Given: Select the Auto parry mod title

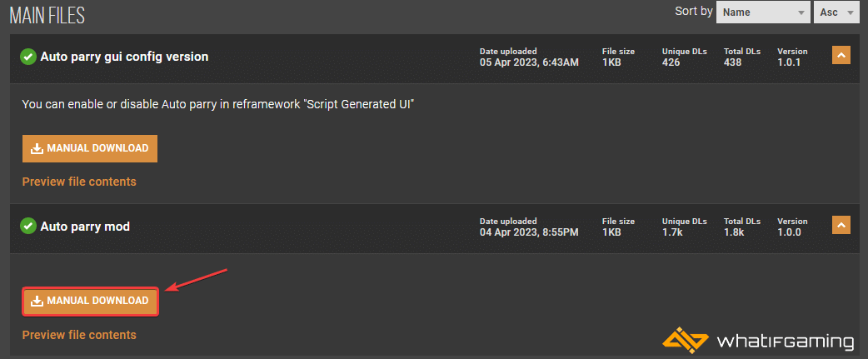Looking at the screenshot, I should [85, 227].
